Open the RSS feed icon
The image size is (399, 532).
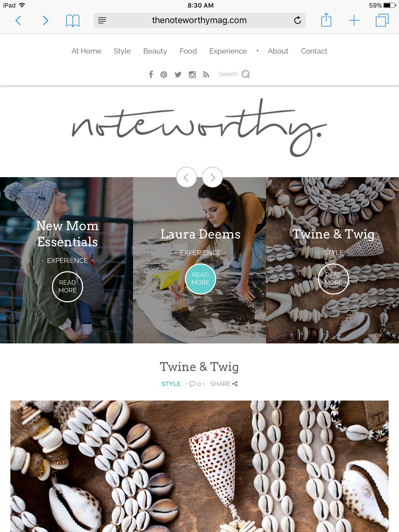point(206,75)
